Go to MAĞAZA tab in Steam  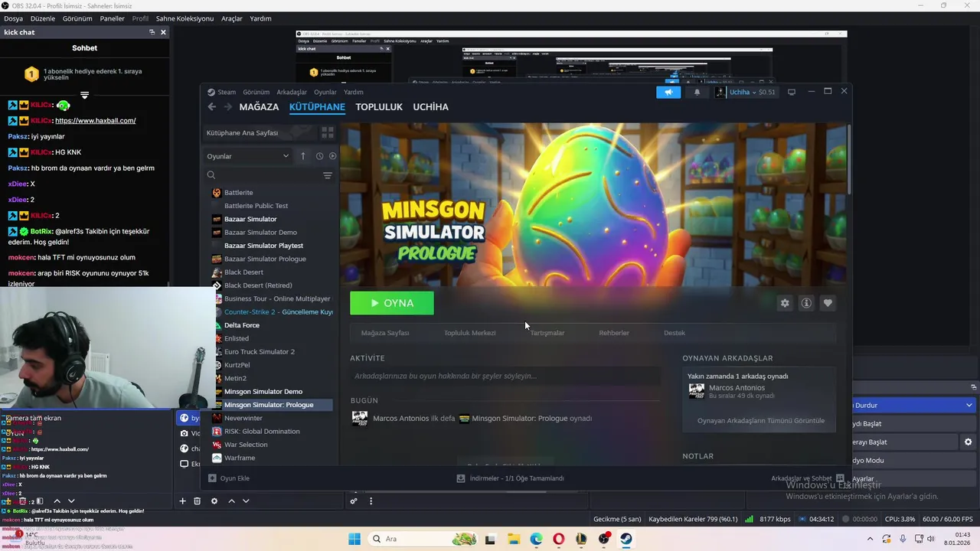(x=259, y=107)
